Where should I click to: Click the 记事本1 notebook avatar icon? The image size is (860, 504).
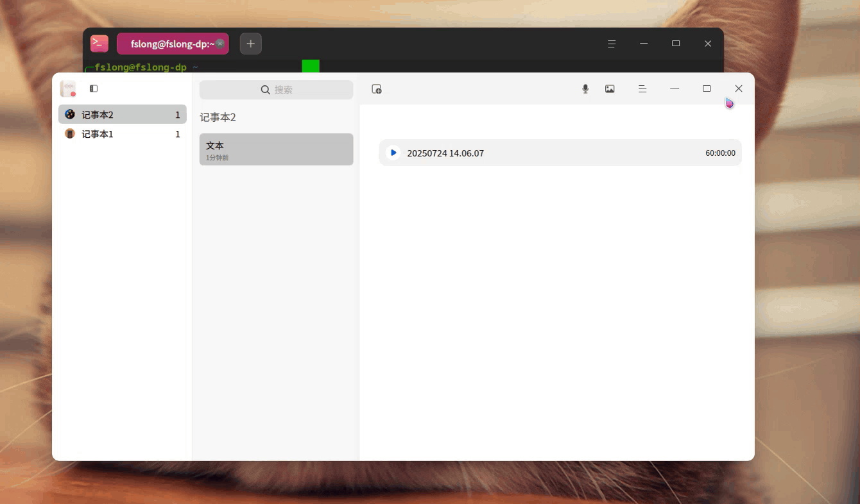coord(70,133)
